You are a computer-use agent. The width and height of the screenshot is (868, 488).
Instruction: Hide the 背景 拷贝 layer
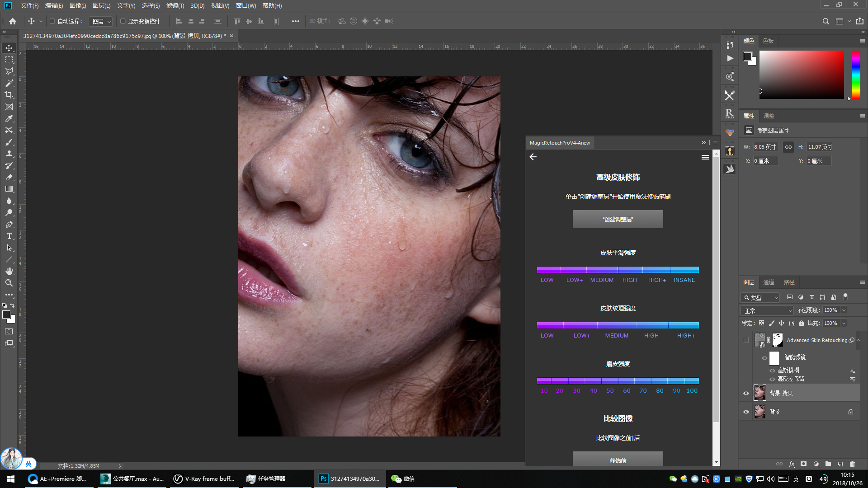[x=746, y=393]
